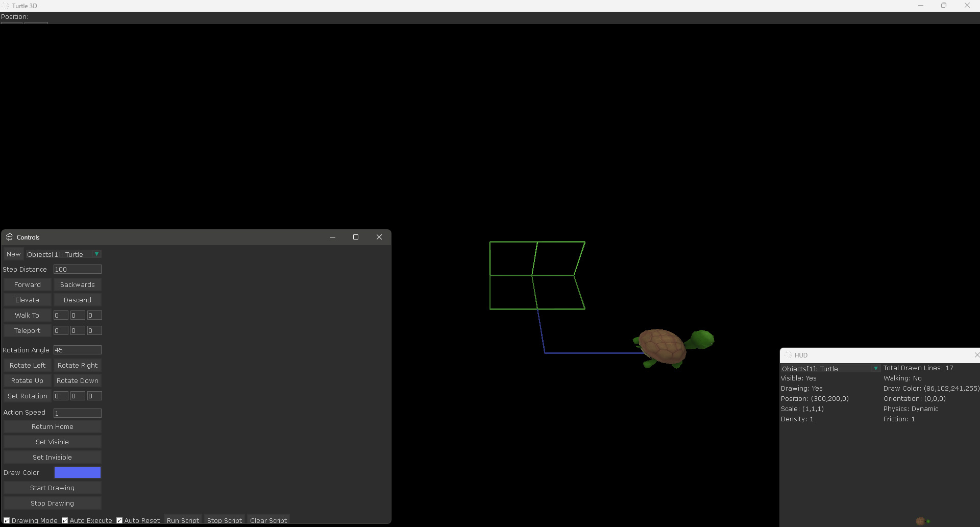Click the third Set Rotation value field
980x527 pixels.
coord(94,396)
